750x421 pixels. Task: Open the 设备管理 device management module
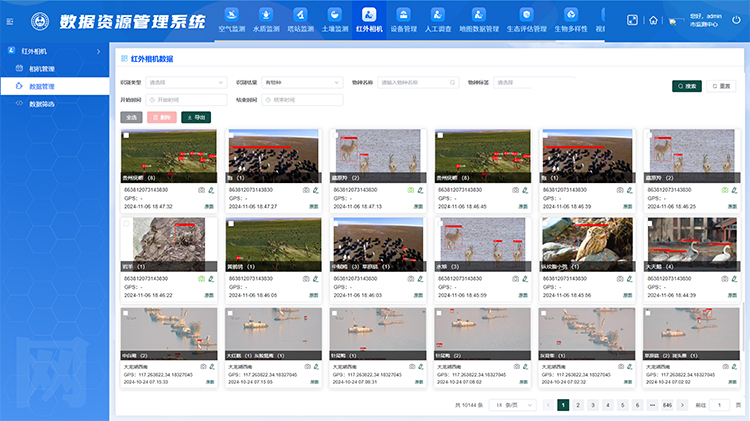coord(403,20)
